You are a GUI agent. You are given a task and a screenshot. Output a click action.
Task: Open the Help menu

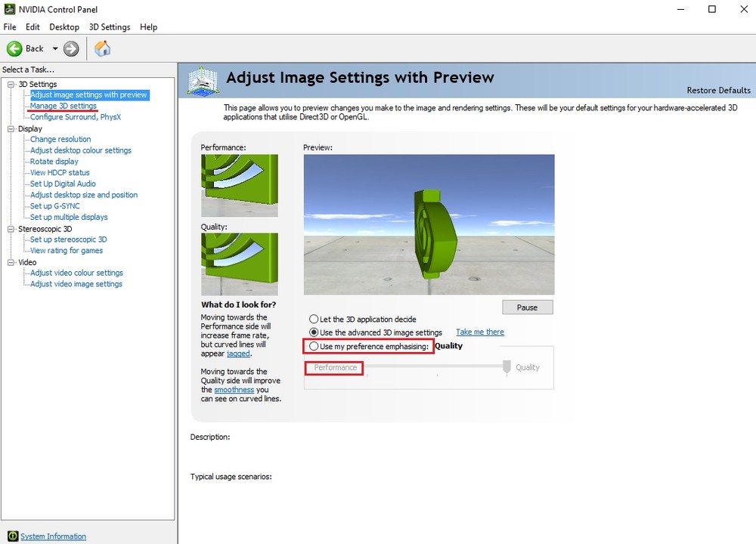[x=148, y=26]
